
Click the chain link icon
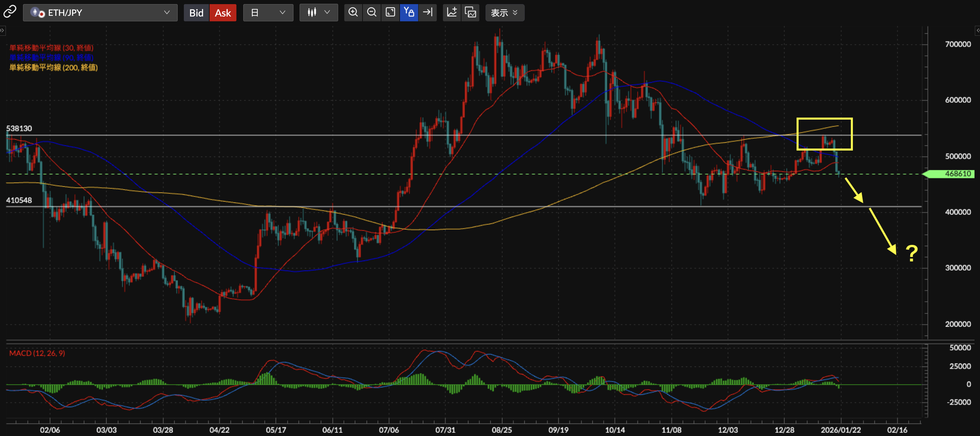pos(10,12)
